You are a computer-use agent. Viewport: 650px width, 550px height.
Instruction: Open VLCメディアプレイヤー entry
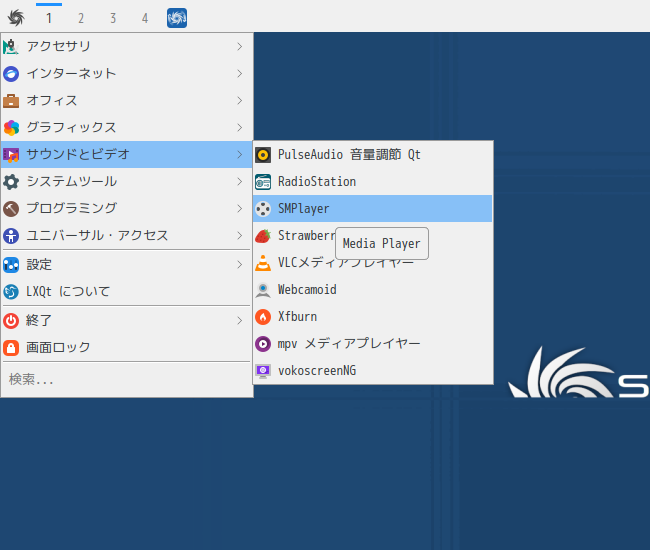coord(372,263)
